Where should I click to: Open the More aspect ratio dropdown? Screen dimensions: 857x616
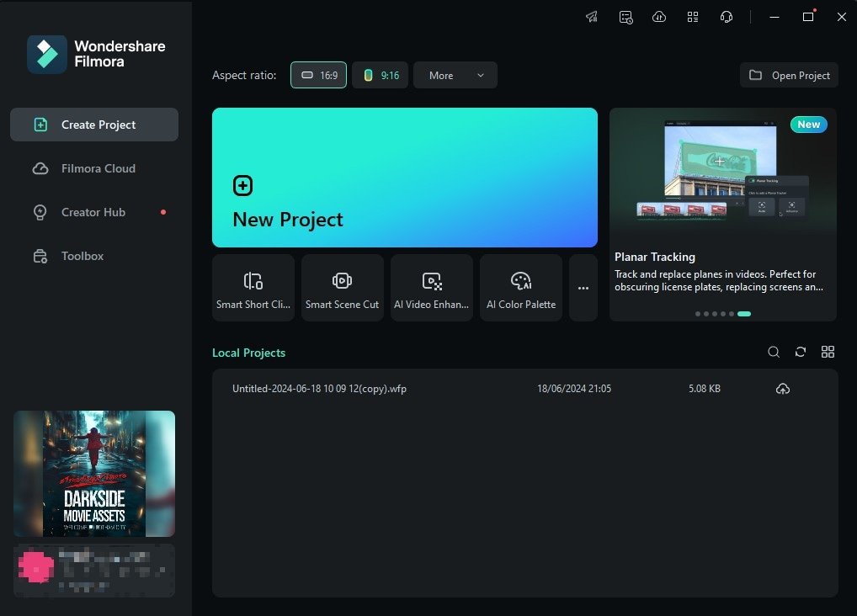tap(455, 75)
